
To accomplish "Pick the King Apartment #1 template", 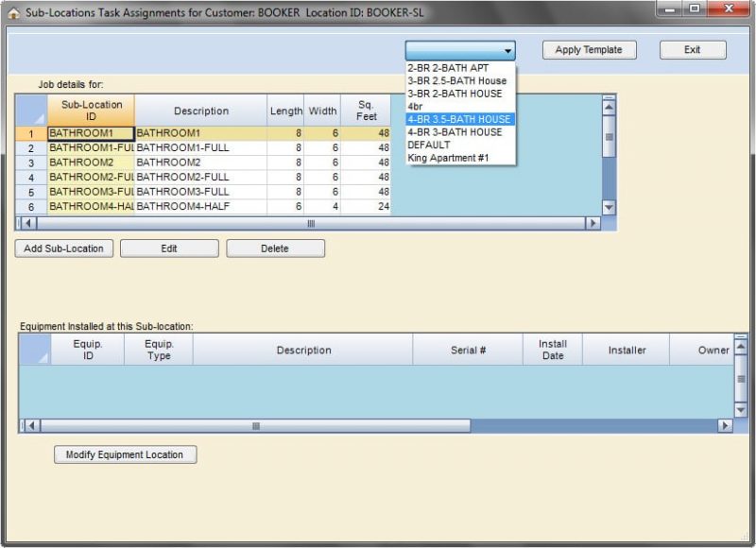I will [448, 158].
